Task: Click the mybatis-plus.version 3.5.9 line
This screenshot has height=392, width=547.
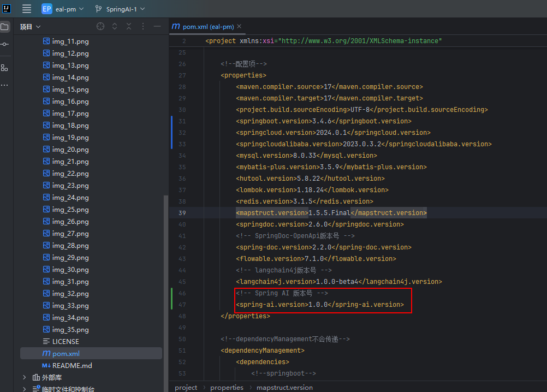Action: click(x=331, y=167)
